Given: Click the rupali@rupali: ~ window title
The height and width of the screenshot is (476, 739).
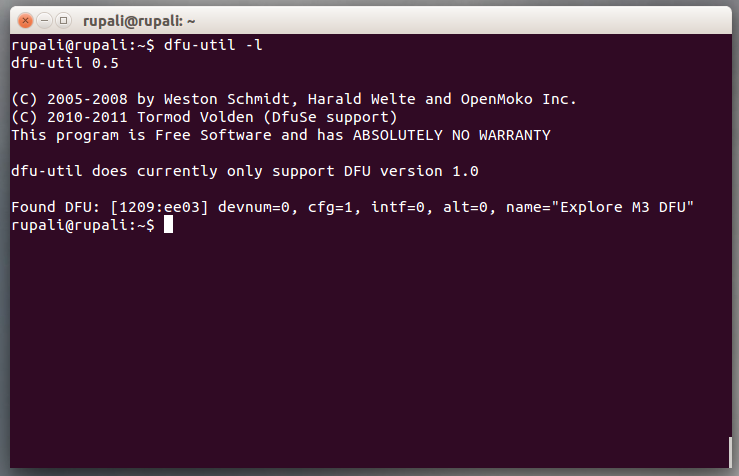Looking at the screenshot, I should tap(139, 21).
